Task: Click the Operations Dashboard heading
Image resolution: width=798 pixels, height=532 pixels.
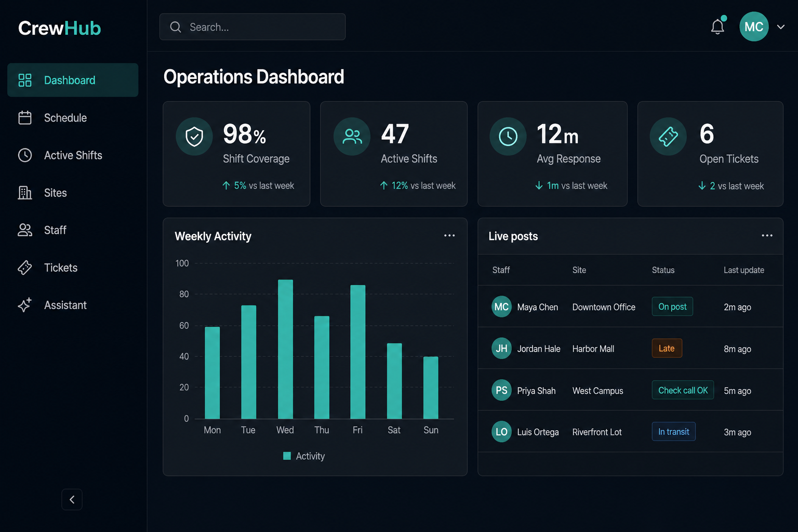Action: click(x=254, y=77)
